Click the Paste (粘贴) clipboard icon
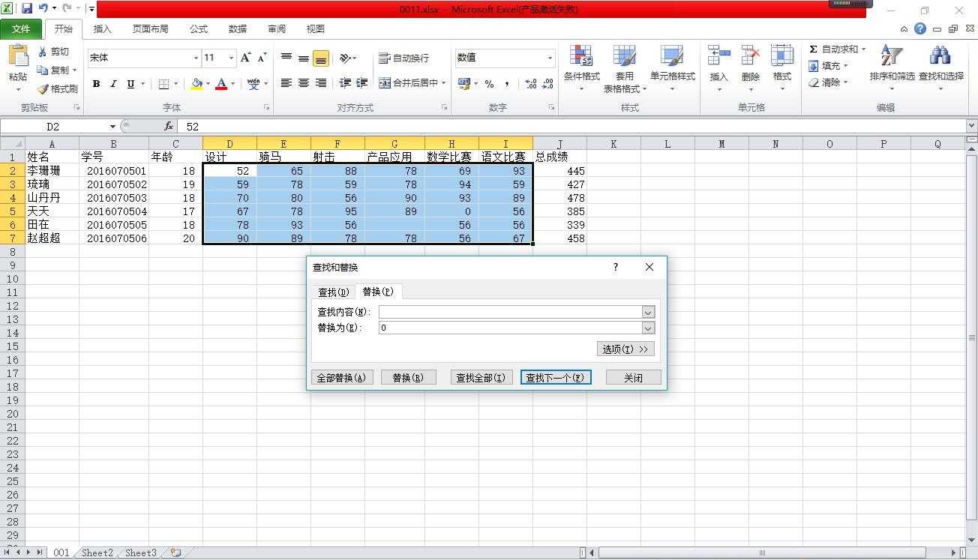This screenshot has height=560, width=978. [x=17, y=57]
